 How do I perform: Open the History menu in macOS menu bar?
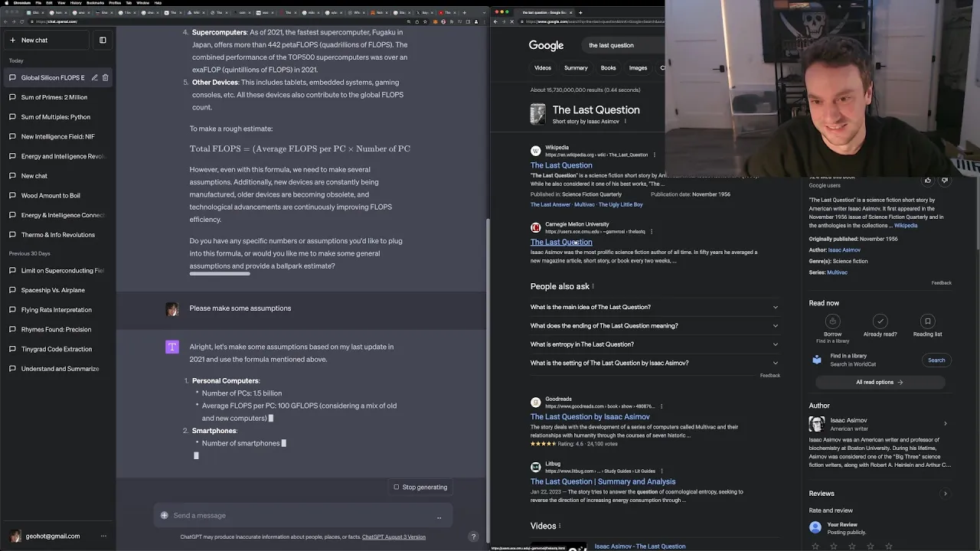(x=76, y=3)
